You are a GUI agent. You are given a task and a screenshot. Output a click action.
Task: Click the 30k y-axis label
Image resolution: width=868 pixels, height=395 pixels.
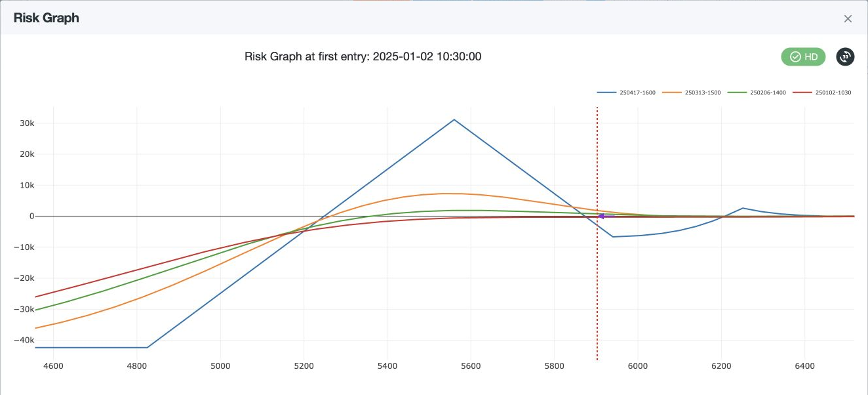pyautogui.click(x=27, y=123)
